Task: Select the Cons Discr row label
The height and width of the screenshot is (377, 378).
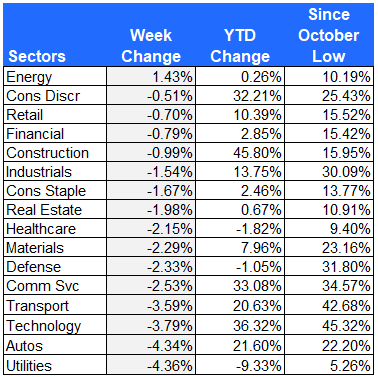Action: tap(55, 96)
